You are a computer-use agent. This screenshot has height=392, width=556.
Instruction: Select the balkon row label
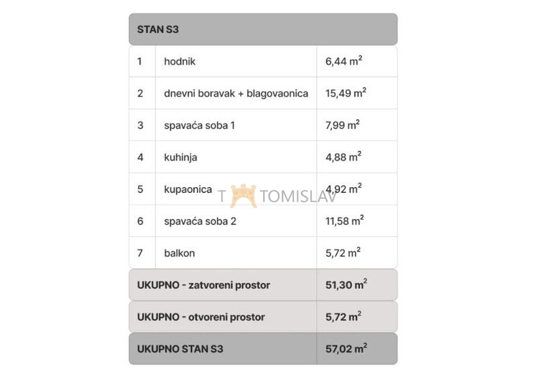(179, 253)
